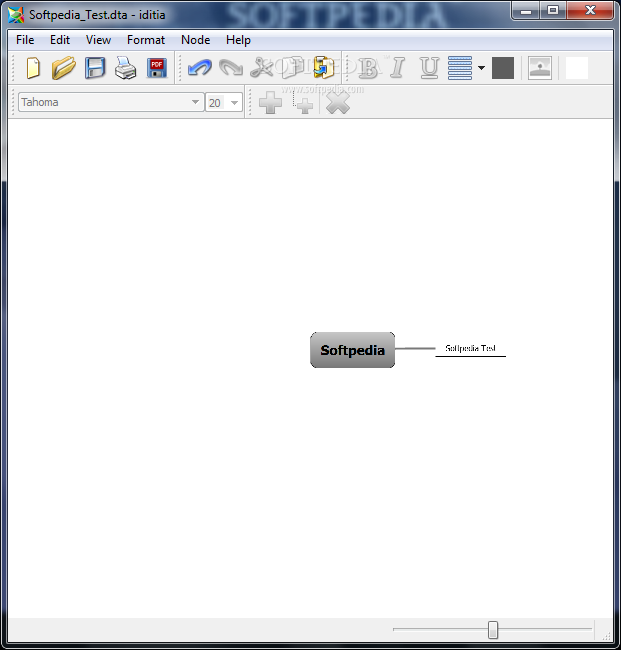The height and width of the screenshot is (650, 621).
Task: Add a child node with the dotted plus icon
Action: pyautogui.click(x=303, y=103)
